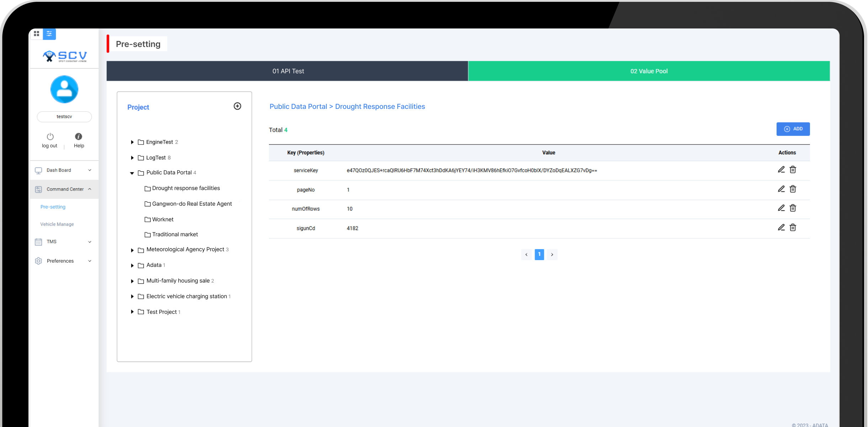This screenshot has width=868, height=427.
Task: Click the Key (Properties) column header
Action: point(306,153)
